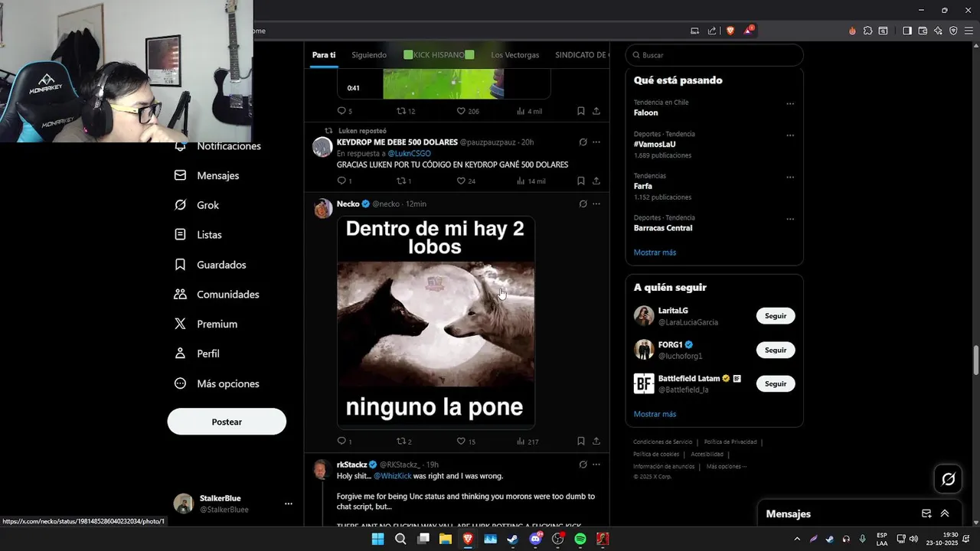Switch to KICK HISPANO tab
The image size is (980, 551).
tap(439, 55)
